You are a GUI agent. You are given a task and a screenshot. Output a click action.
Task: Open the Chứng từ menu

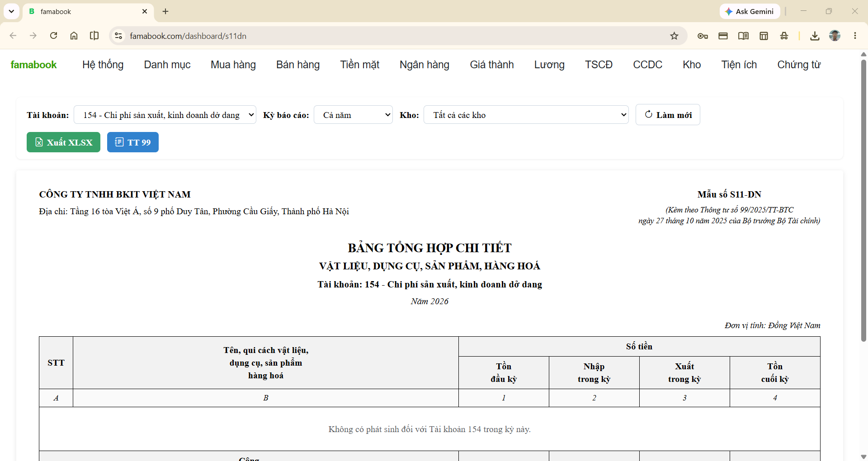point(799,65)
